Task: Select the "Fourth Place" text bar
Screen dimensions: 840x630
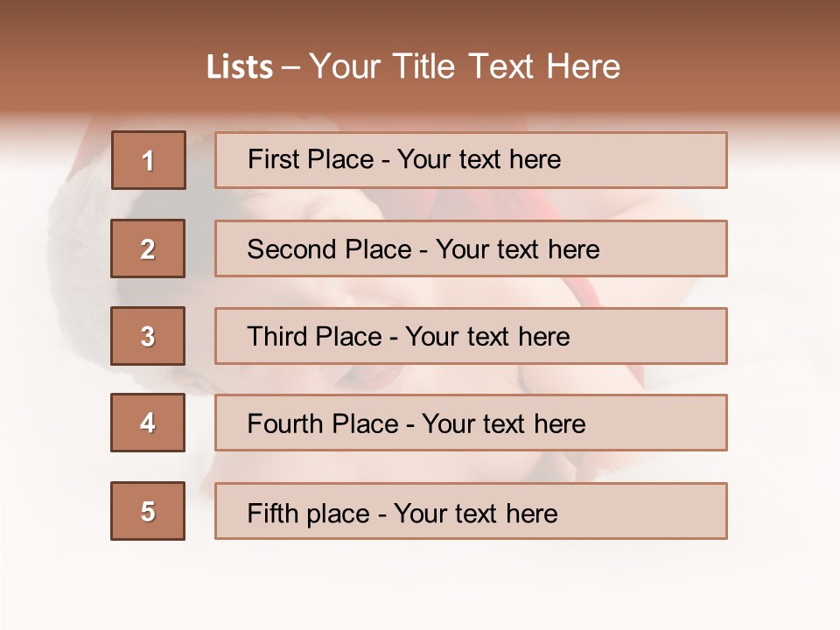Action: click(471, 423)
